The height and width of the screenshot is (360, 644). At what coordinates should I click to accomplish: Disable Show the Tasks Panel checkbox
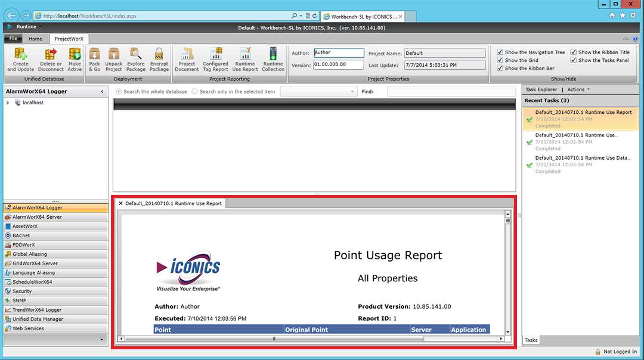click(x=574, y=60)
